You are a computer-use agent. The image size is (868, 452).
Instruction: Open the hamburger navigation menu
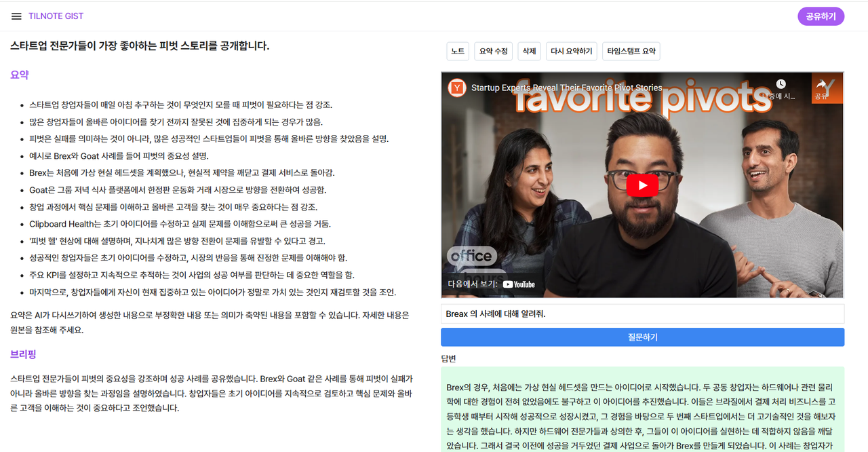(16, 16)
